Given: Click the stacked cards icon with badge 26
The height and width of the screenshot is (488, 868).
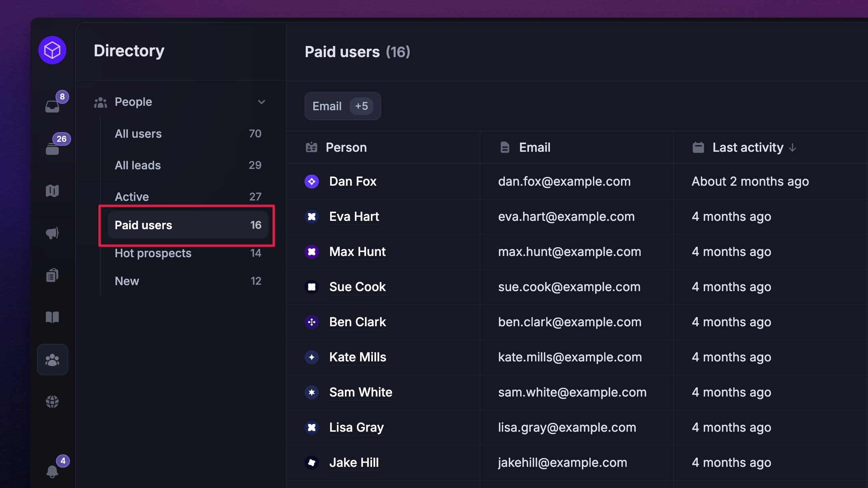Looking at the screenshot, I should tap(52, 149).
